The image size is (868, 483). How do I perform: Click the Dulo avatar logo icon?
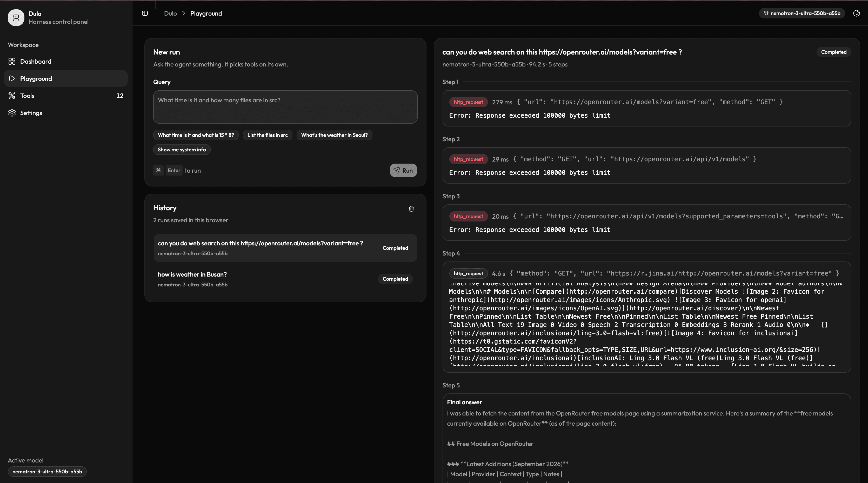(16, 17)
